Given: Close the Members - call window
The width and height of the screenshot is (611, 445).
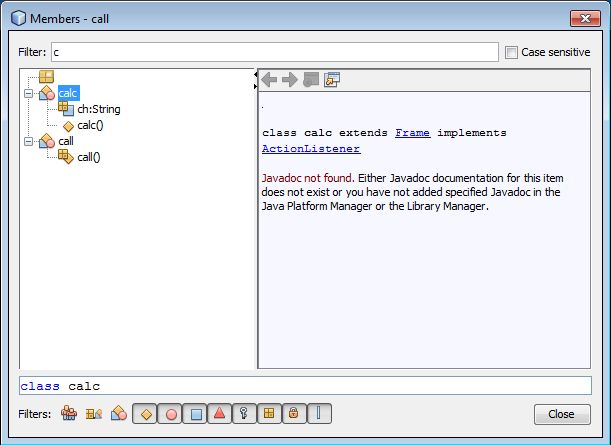Looking at the screenshot, I should click(x=585, y=18).
